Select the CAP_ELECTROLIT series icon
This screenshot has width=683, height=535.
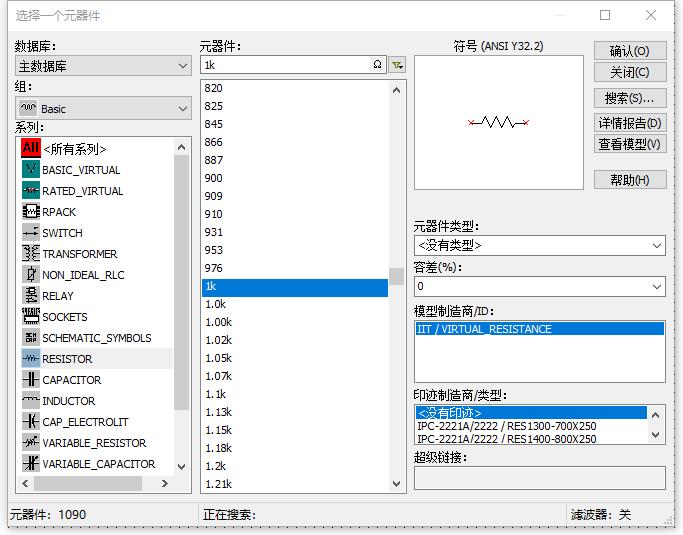[x=31, y=421]
